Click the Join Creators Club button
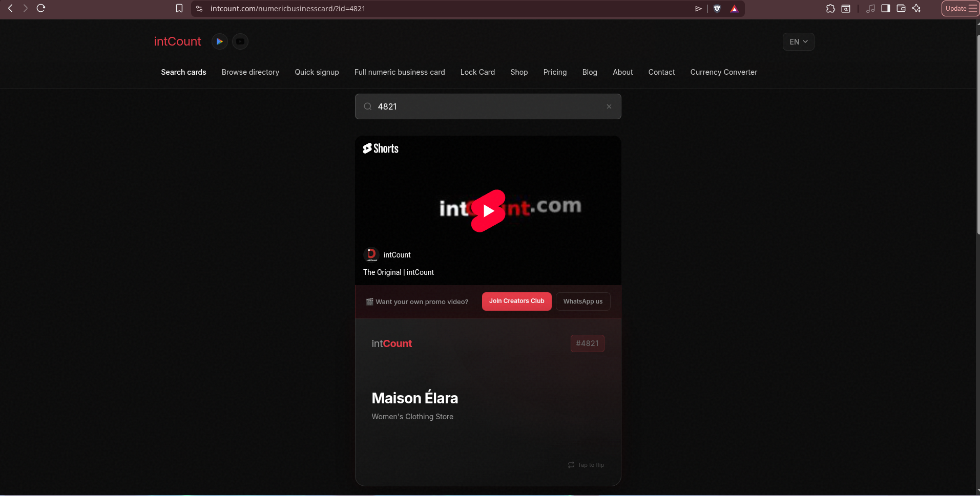Image resolution: width=980 pixels, height=496 pixels. [516, 301]
